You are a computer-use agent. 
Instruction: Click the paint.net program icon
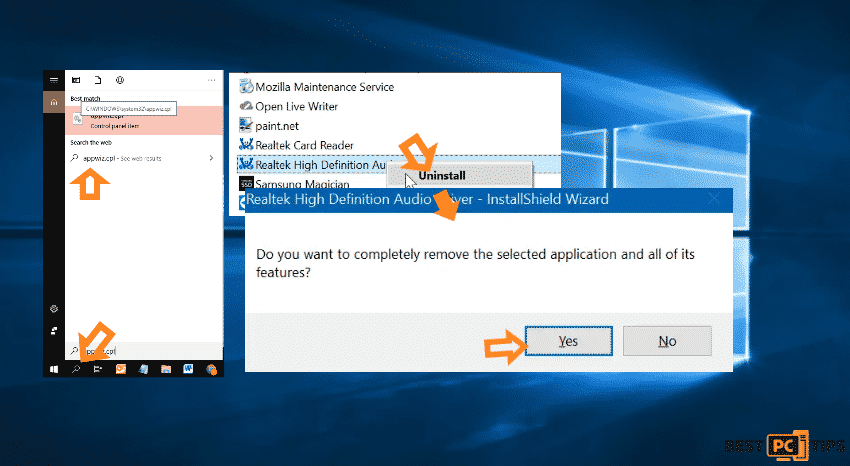(246, 125)
